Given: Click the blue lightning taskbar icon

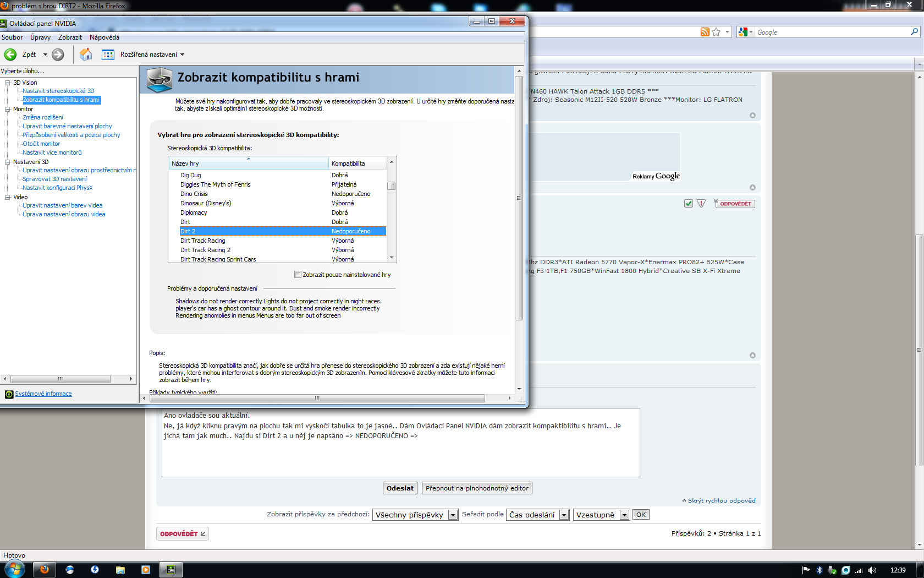Looking at the screenshot, I should point(95,570).
